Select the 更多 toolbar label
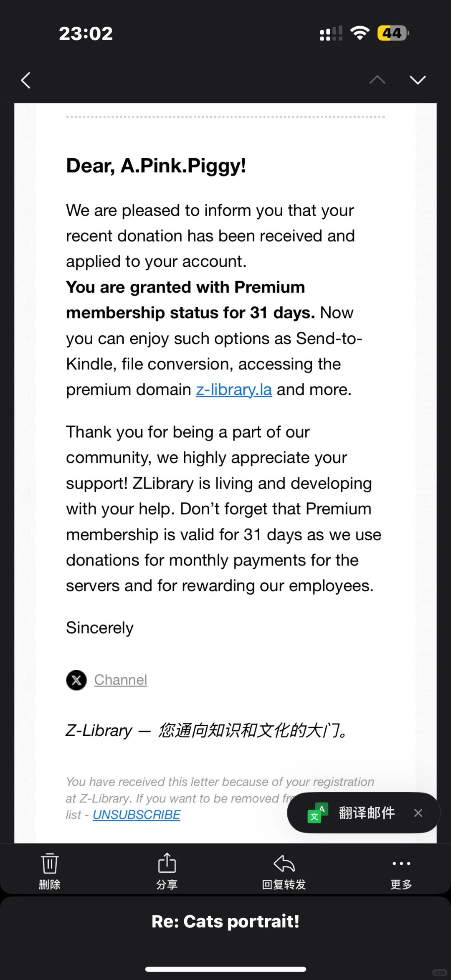 click(x=401, y=884)
